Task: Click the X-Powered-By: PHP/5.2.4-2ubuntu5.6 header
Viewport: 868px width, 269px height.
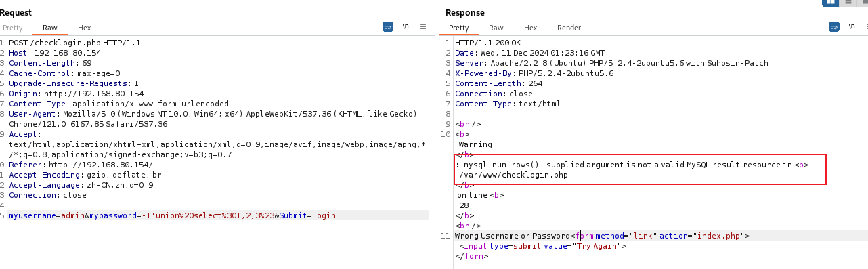Action: point(534,73)
